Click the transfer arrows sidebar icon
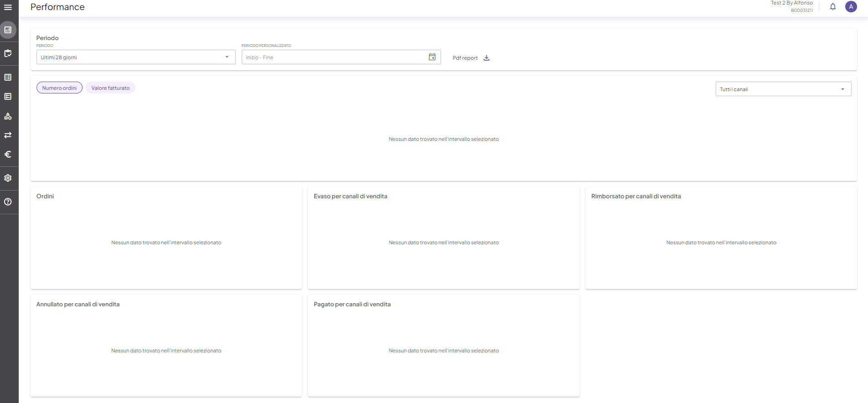This screenshot has height=403, width=868. pyautogui.click(x=8, y=135)
